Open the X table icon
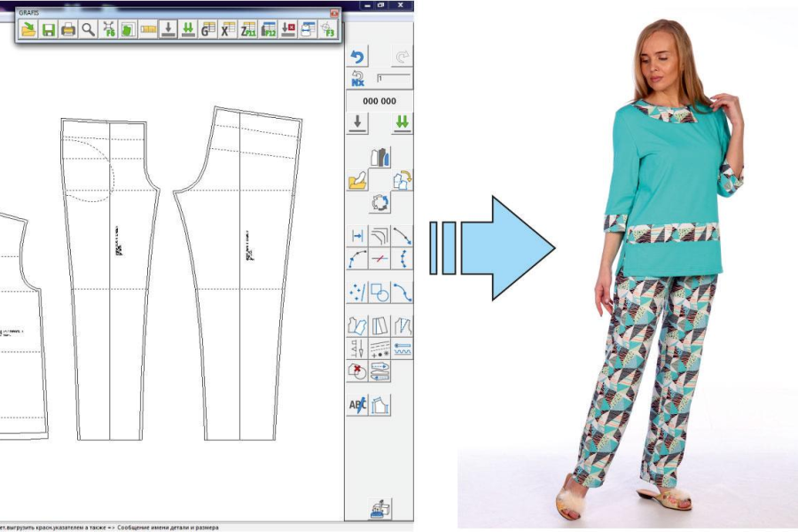The height and width of the screenshot is (532, 798). [228, 30]
